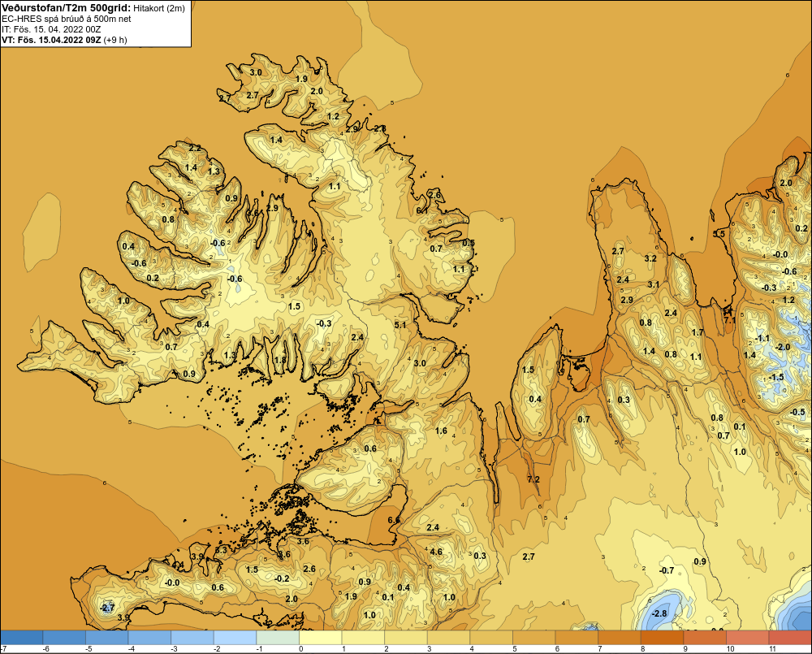Click the 6.6 temperature value on the map
This screenshot has width=812, height=654.
[394, 520]
